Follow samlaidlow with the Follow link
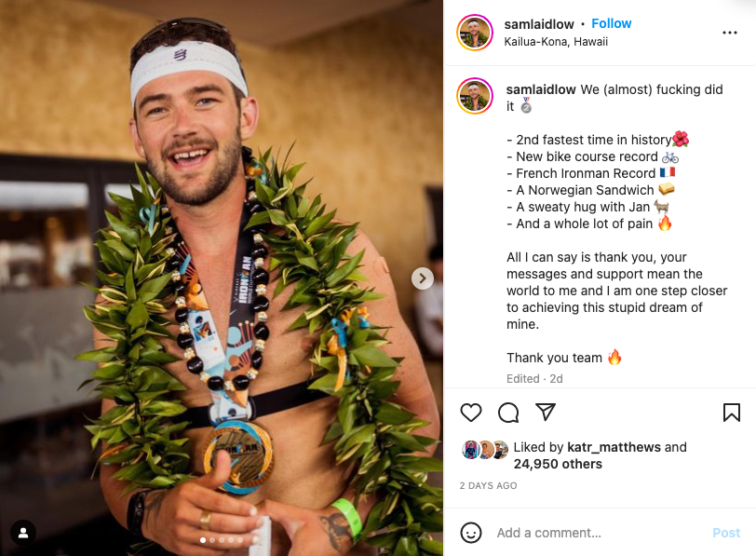Screen dimensions: 756x556 (612, 23)
